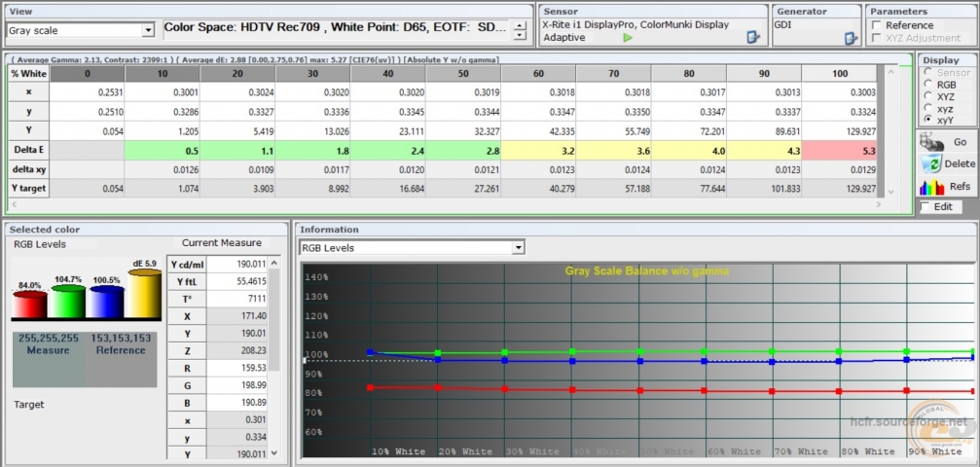
Task: Click Delta E cell value 5.3
Action: tap(840, 151)
